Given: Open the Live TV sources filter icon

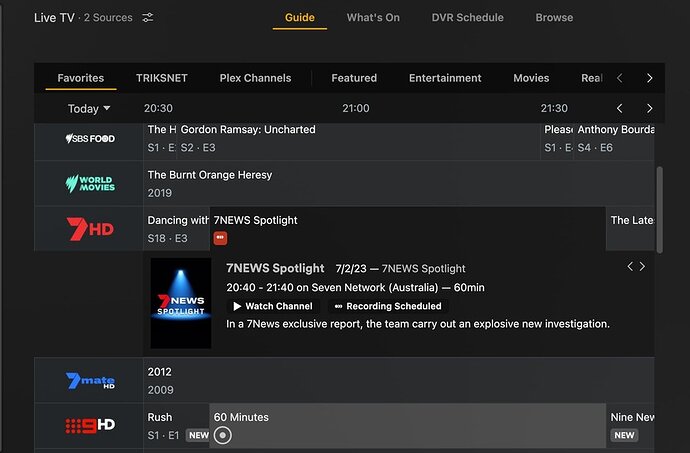Looking at the screenshot, I should pyautogui.click(x=148, y=18).
